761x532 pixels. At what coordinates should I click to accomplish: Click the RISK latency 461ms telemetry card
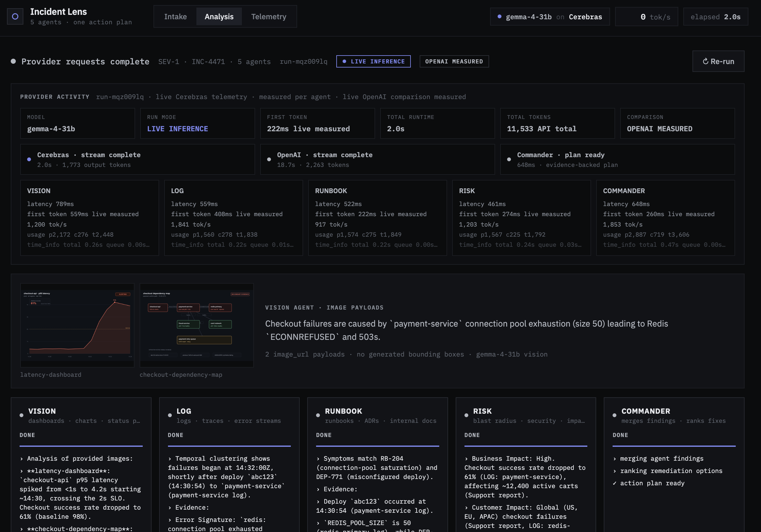click(522, 218)
